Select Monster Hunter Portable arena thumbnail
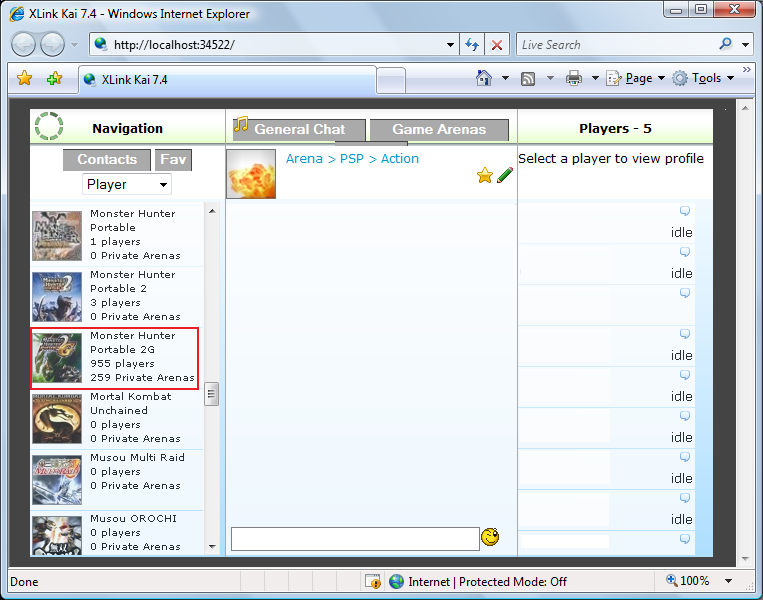 click(57, 236)
